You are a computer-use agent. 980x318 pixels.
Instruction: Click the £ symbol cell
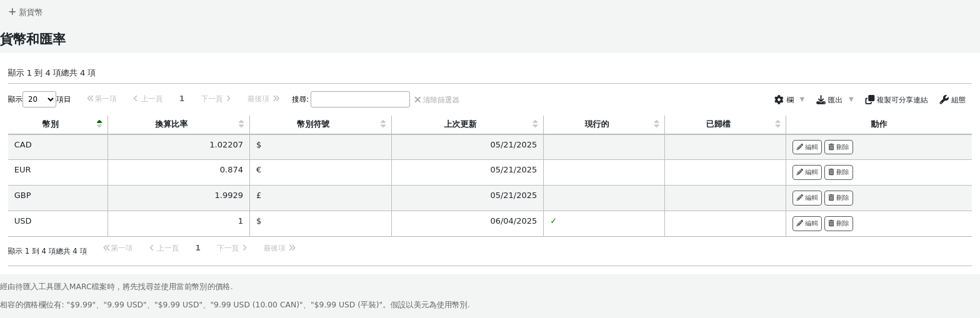tap(321, 197)
